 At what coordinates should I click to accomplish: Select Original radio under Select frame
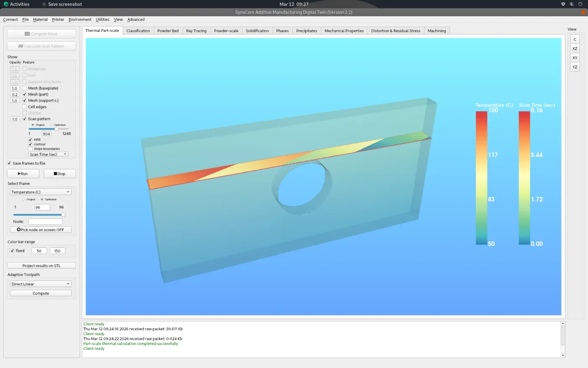click(24, 199)
